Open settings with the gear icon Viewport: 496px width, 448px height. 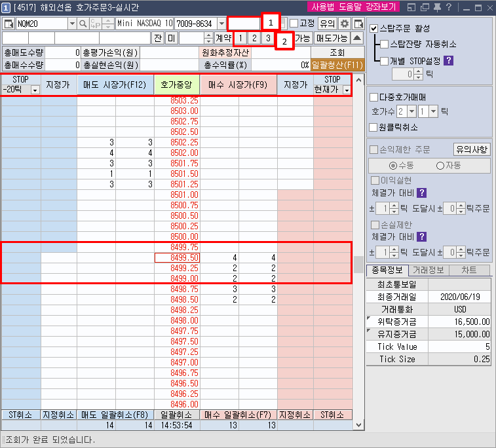(345, 24)
